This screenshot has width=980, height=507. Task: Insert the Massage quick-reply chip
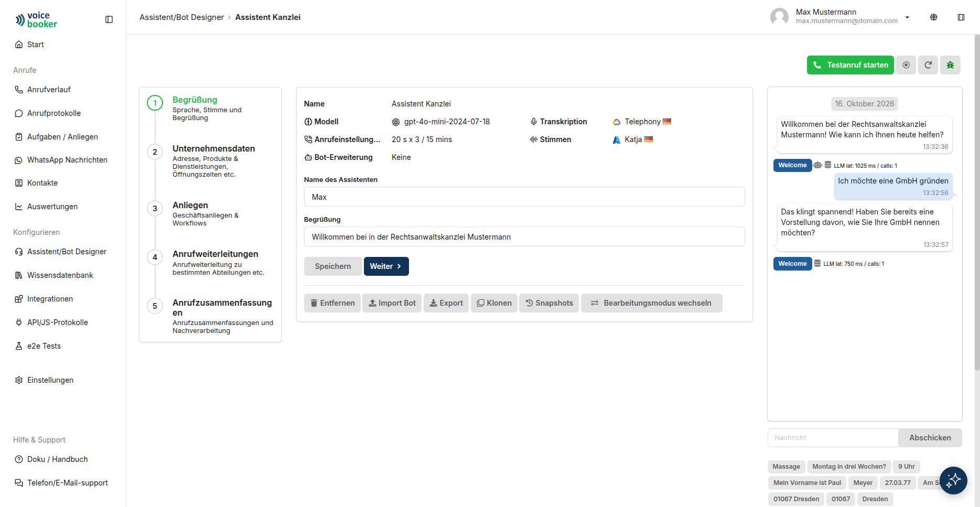[786, 467]
